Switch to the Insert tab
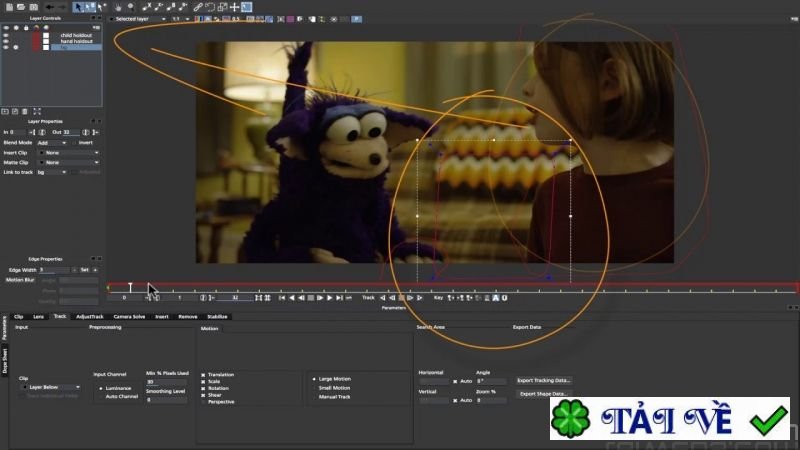The height and width of the screenshot is (450, 800). 162,317
